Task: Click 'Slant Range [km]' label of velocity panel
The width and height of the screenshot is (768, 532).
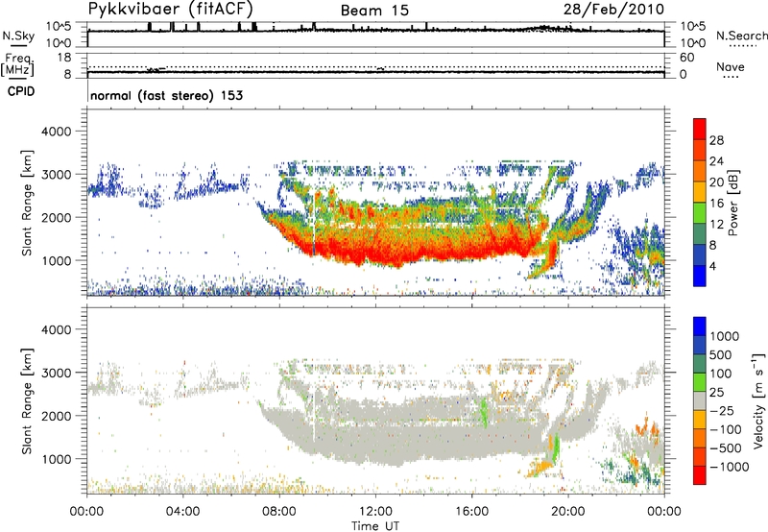Action: pyautogui.click(x=27, y=401)
